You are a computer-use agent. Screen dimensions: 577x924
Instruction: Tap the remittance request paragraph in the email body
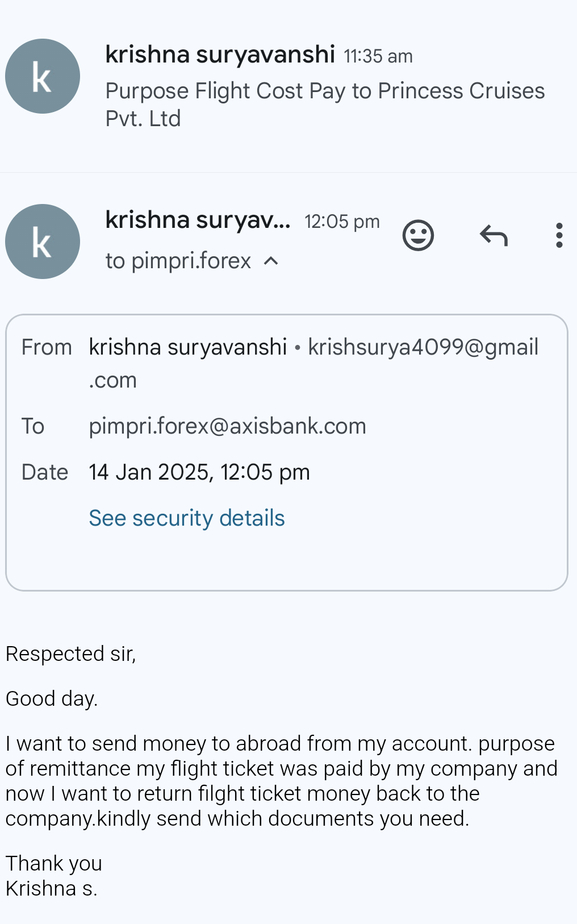281,781
